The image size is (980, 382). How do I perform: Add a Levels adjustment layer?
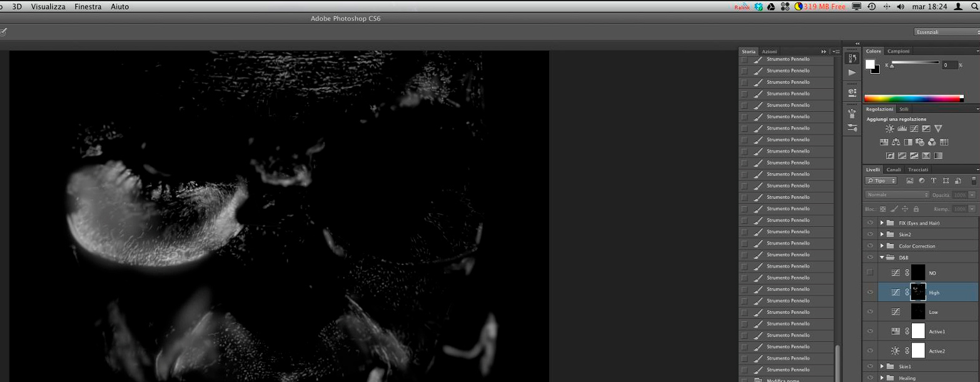point(902,129)
